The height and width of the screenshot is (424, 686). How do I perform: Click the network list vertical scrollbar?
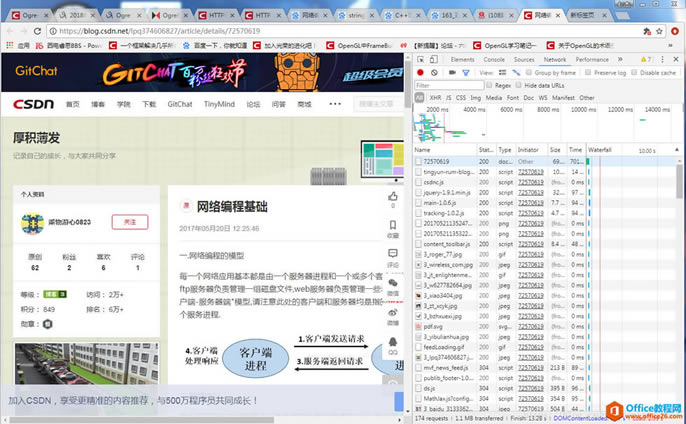point(679,182)
